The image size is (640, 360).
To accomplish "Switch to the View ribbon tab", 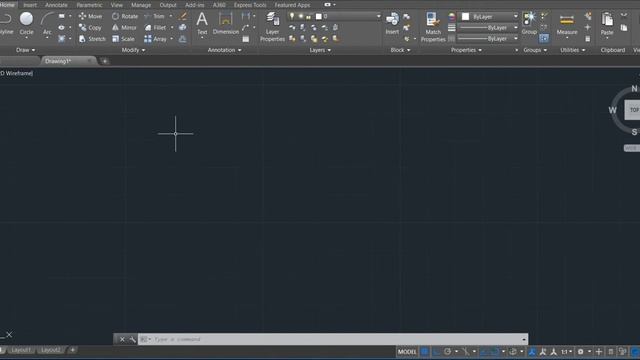I will [x=117, y=5].
